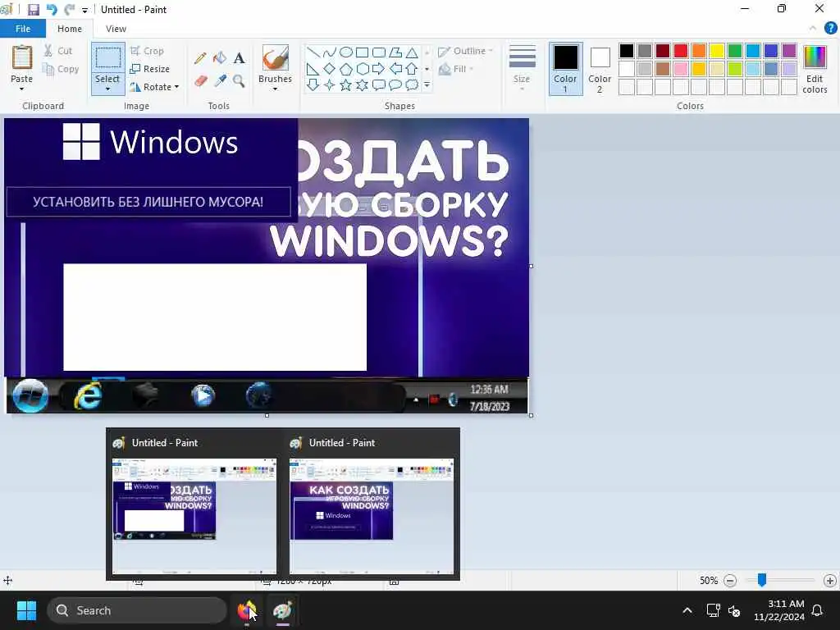The image size is (840, 630).
Task: Select the Line shape
Action: click(x=313, y=52)
